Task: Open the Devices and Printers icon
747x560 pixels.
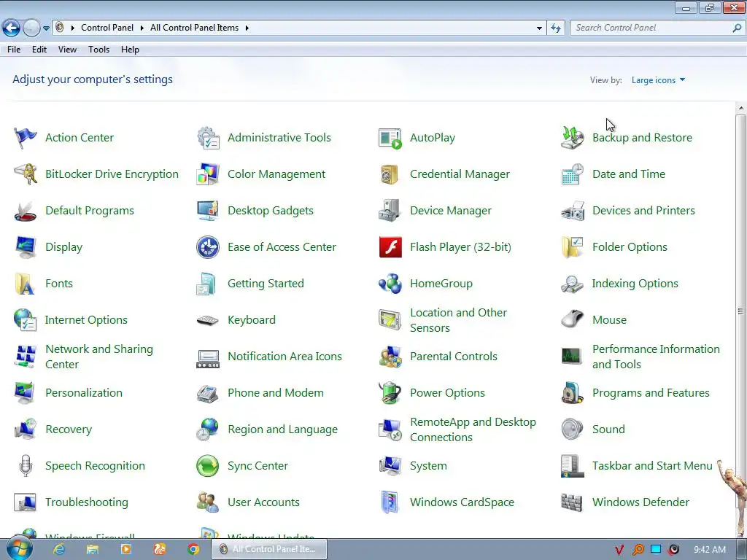Action: [x=572, y=211]
